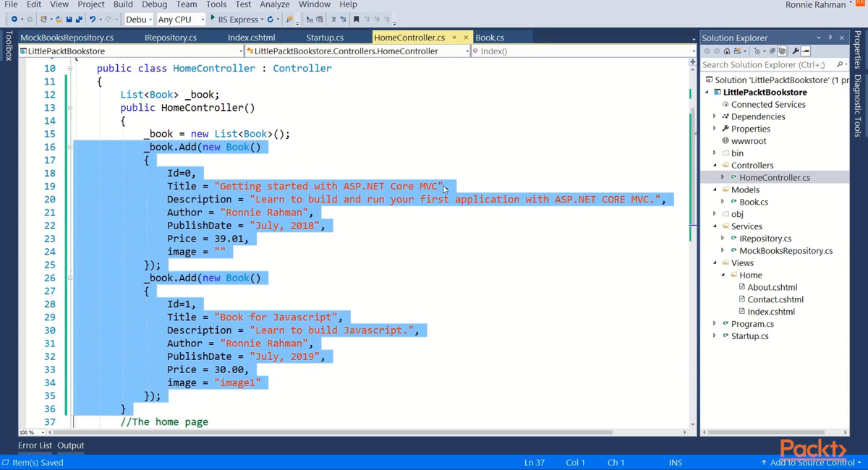This screenshot has height=470, width=868.
Task: Start debugging with IIS Express play button
Action: (x=213, y=18)
